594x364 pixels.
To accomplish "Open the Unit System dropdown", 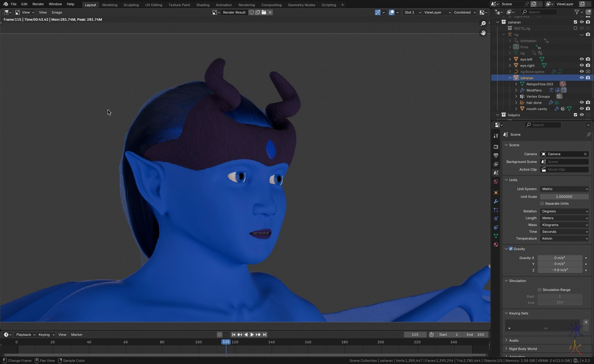I will 565,189.
